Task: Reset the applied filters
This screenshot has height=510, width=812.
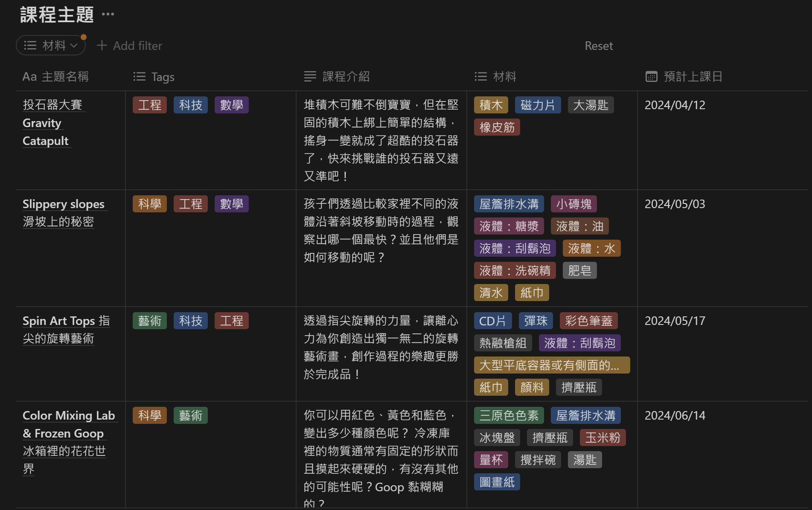Action: click(x=599, y=46)
